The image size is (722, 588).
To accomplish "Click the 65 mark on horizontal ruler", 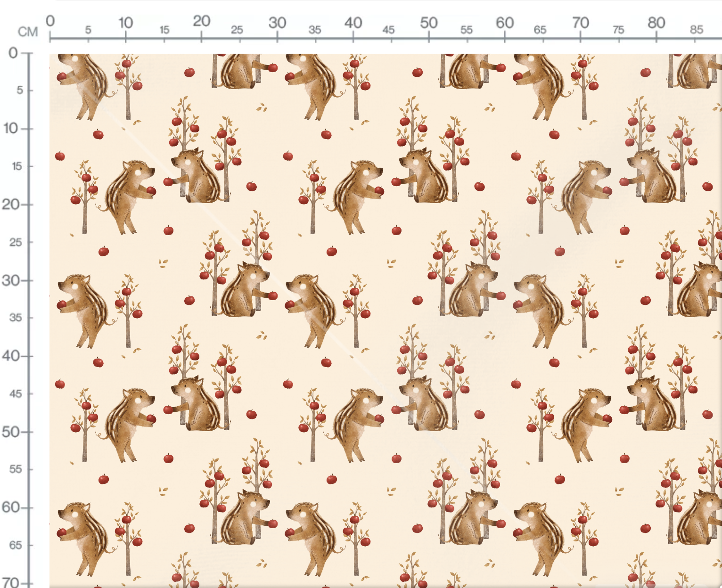I will pyautogui.click(x=540, y=30).
